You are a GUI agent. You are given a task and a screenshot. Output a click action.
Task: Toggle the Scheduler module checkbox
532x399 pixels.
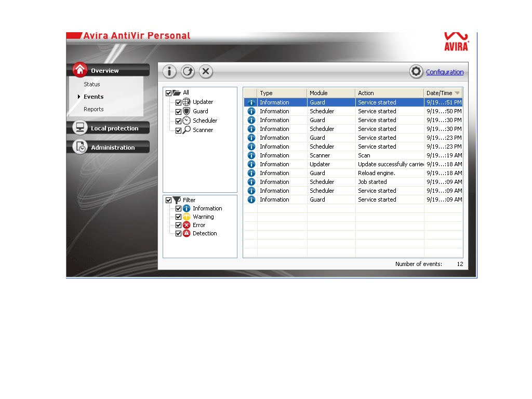[x=179, y=121]
